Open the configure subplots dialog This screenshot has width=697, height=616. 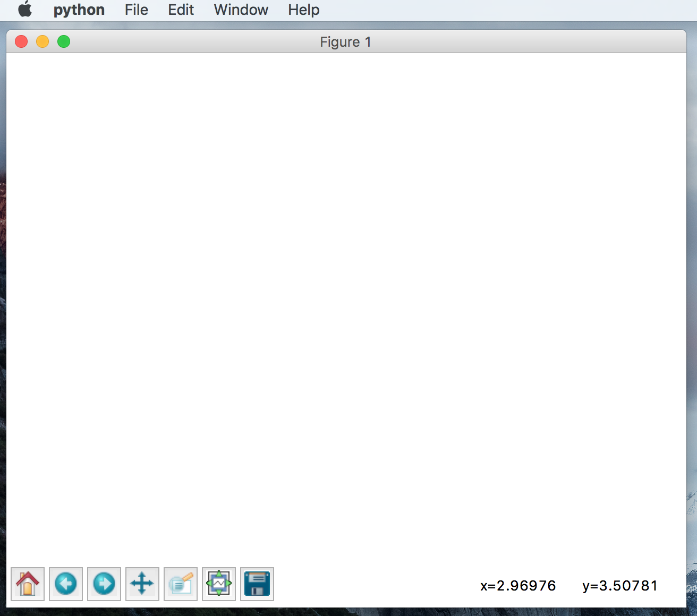pos(218,584)
